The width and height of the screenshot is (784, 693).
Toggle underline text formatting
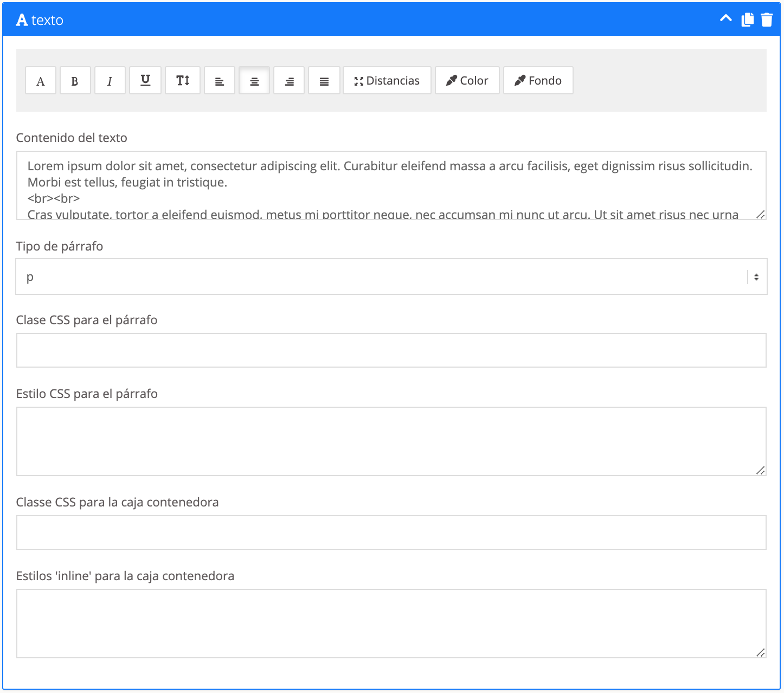point(145,81)
